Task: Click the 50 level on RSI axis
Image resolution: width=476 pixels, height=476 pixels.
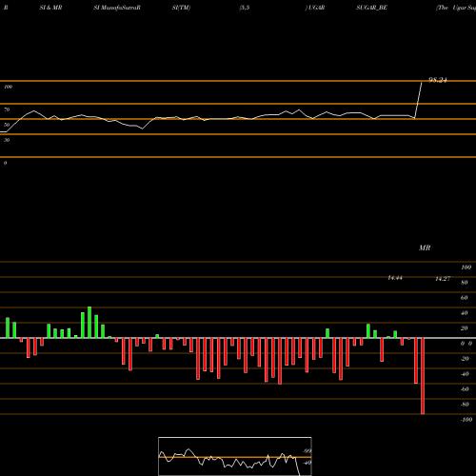Action: coord(7,125)
